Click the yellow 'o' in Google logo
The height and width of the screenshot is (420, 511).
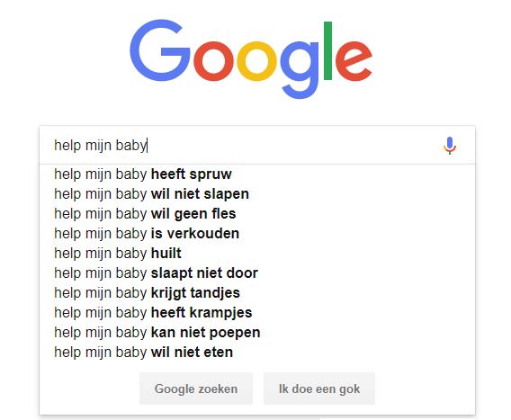[256, 61]
